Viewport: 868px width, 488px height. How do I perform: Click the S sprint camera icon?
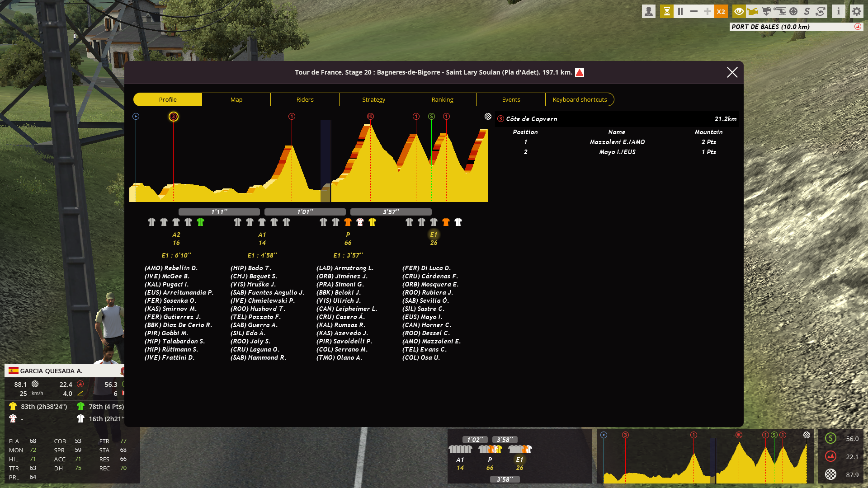tap(807, 12)
